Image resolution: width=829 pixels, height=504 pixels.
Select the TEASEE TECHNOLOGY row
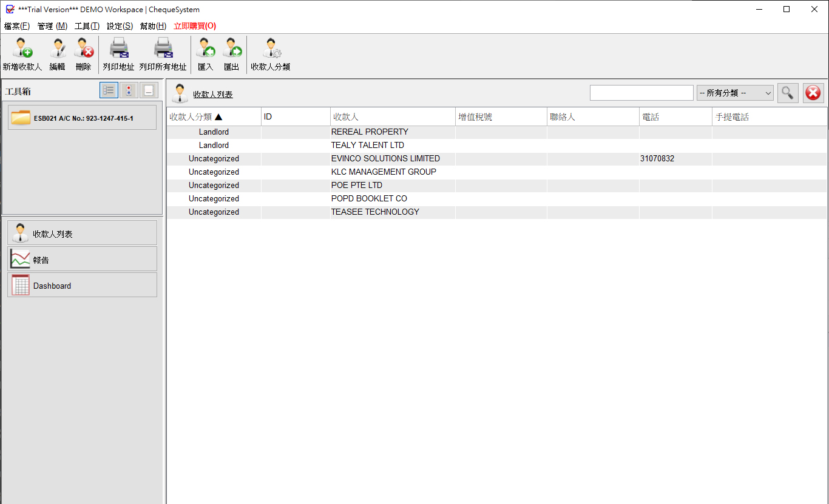tap(497, 212)
